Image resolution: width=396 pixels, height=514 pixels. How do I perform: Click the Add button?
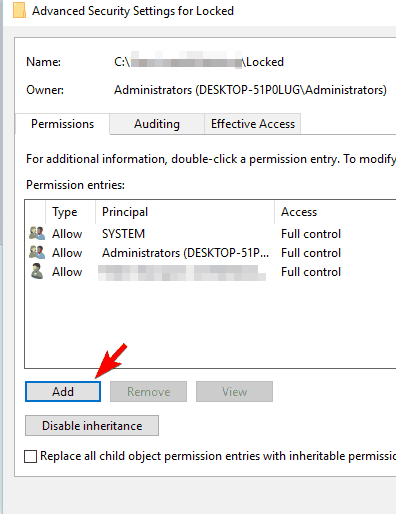63,391
